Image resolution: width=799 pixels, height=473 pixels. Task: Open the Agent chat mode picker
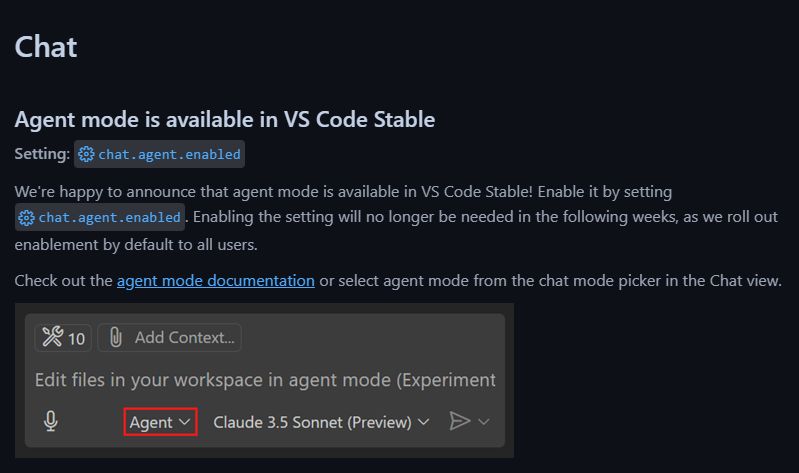[160, 422]
